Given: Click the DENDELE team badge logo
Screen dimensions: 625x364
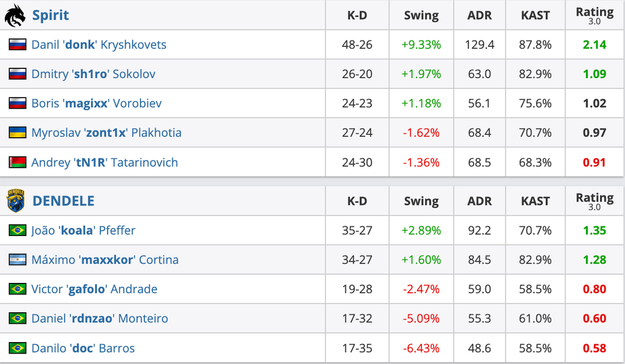Looking at the screenshot, I should pos(15,201).
